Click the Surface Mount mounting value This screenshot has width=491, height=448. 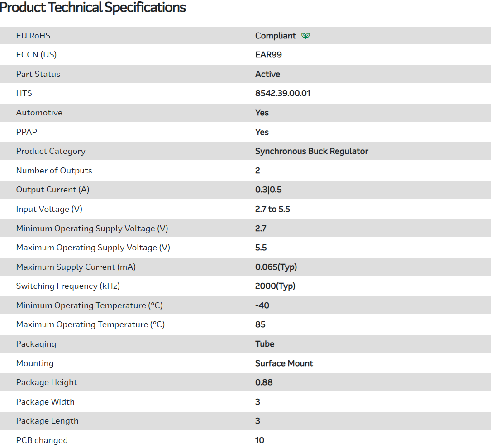coord(284,363)
